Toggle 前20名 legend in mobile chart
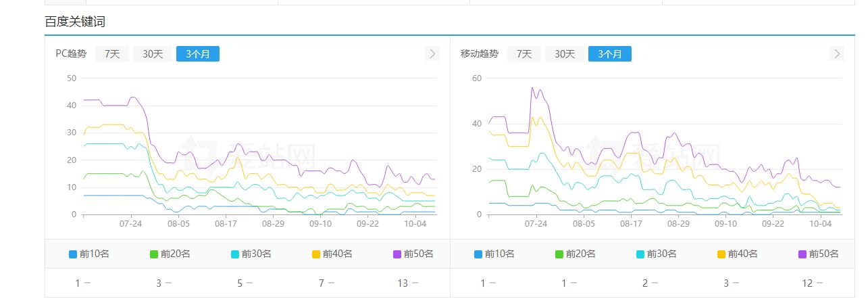The height and width of the screenshot is (299, 868). (576, 254)
